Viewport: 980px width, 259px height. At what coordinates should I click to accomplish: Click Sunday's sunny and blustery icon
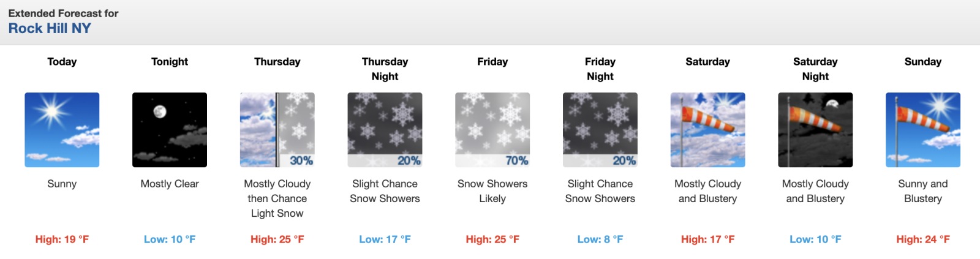923,130
